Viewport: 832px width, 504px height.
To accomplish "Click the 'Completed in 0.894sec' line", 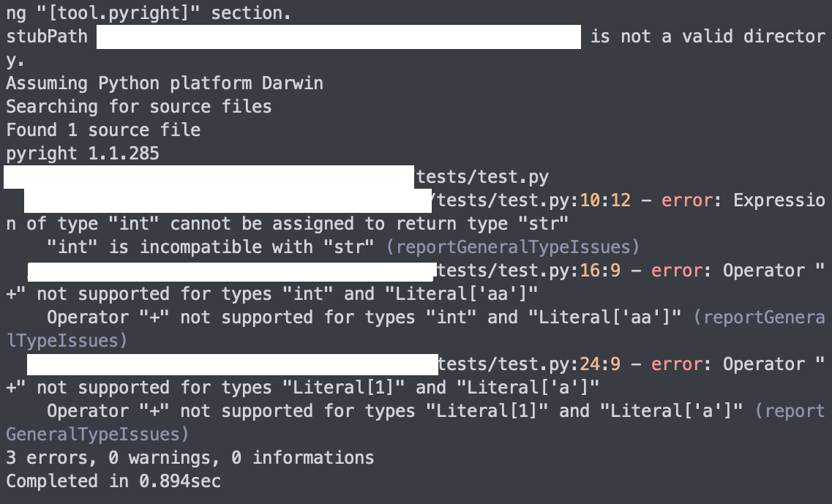I will click(x=113, y=481).
